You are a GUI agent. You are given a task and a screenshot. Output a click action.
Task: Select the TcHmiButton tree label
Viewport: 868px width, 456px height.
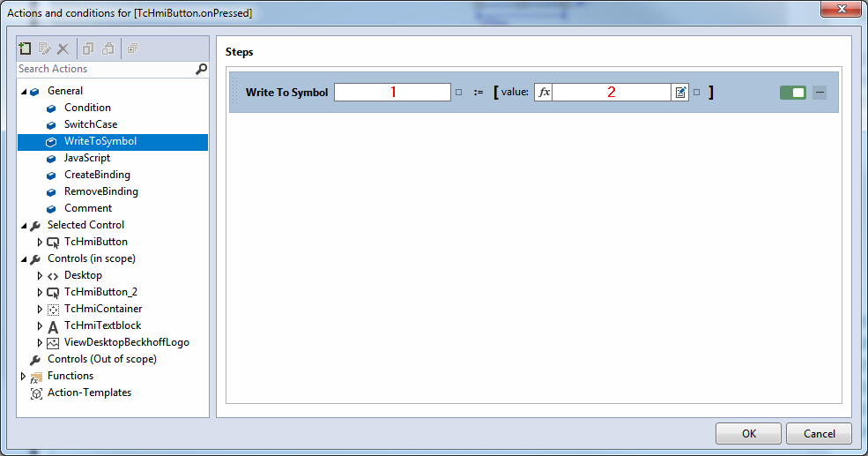(x=96, y=242)
